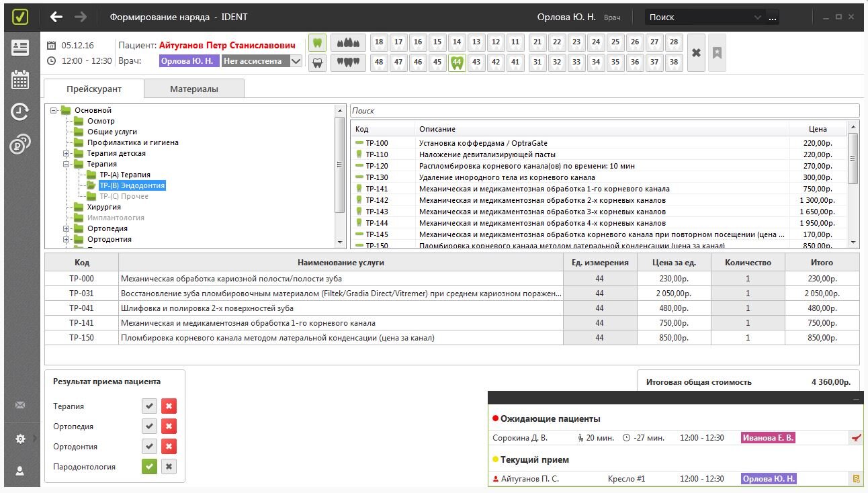Click the yellow note icon in Айтуганов row
Viewport: 868px width, 493px height.
pos(856,479)
